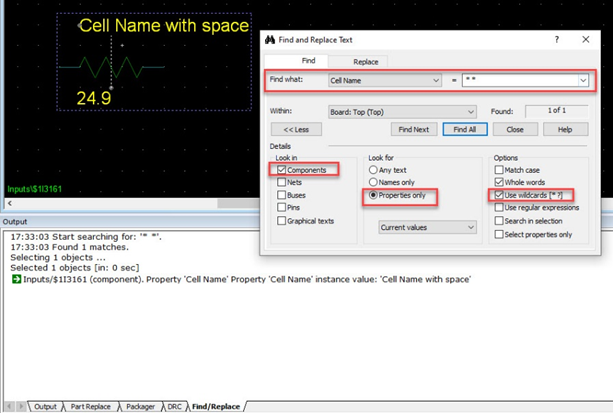Image resolution: width=613 pixels, height=413 pixels.
Task: Select the Any text radio button
Action: pos(373,170)
